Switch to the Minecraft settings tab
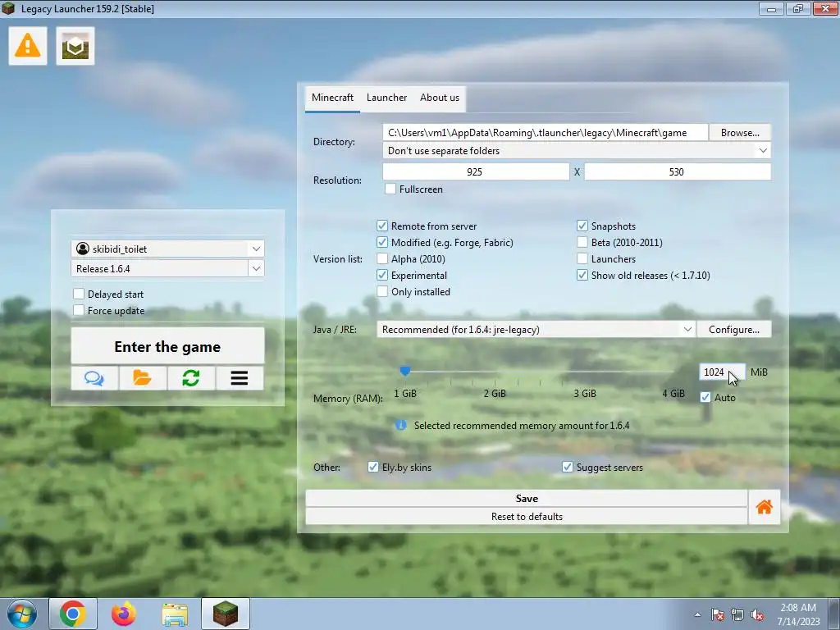 tap(332, 98)
